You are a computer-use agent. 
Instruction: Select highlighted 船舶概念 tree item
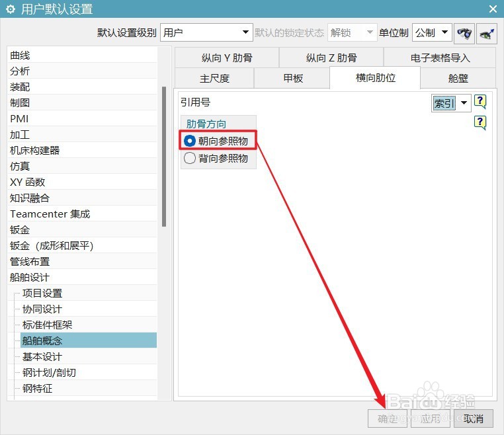(89, 340)
